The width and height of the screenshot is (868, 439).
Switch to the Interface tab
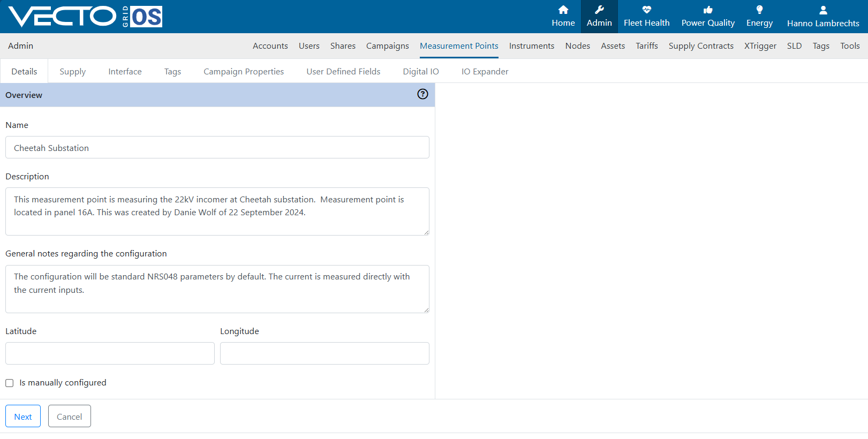125,71
